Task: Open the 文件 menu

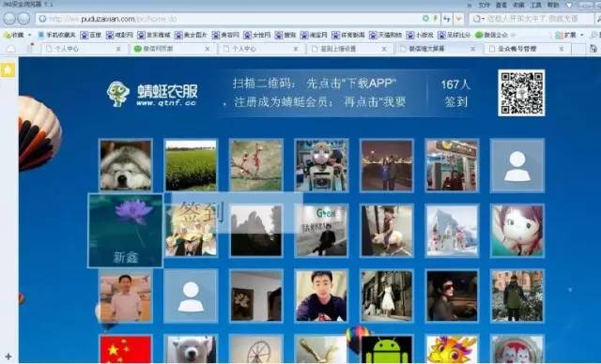Action: 485,5
